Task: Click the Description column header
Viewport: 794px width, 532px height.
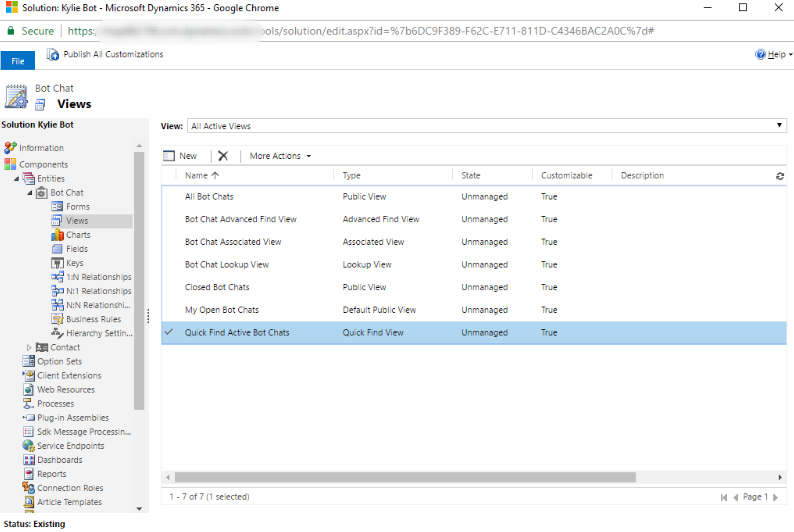Action: point(642,175)
